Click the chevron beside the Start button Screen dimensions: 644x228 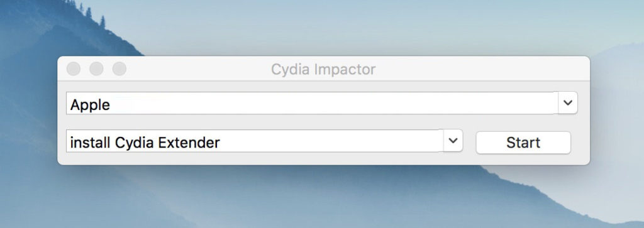click(x=453, y=141)
